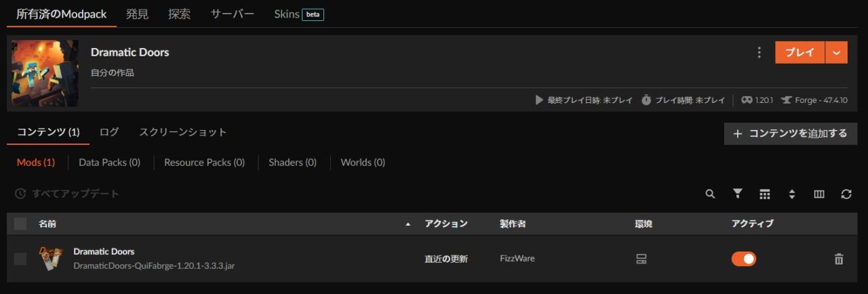Image resolution: width=868 pixels, height=294 pixels.
Task: Click the 直近の更新 action text
Action: pyautogui.click(x=446, y=259)
